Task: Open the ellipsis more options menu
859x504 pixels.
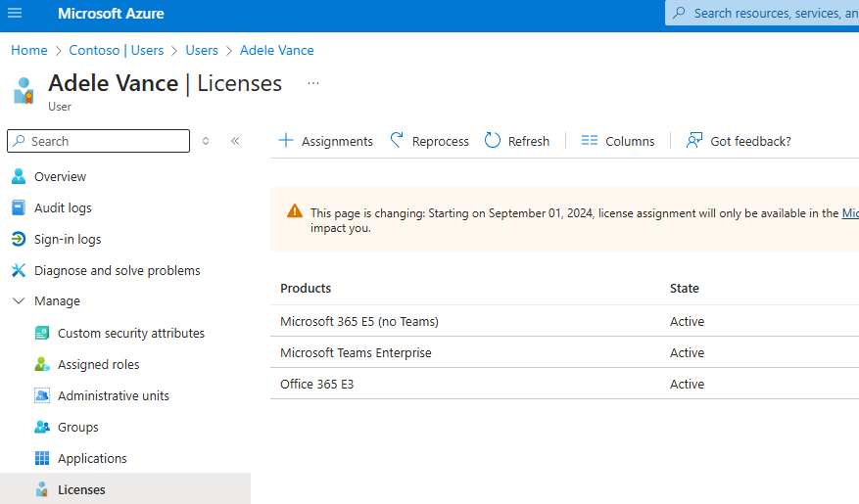Action: click(313, 83)
